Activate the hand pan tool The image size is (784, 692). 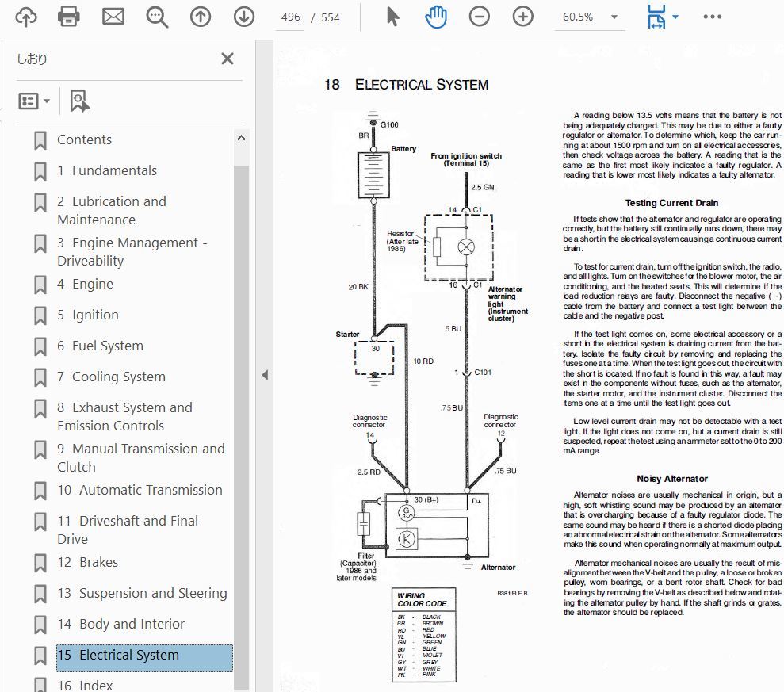coord(436,17)
